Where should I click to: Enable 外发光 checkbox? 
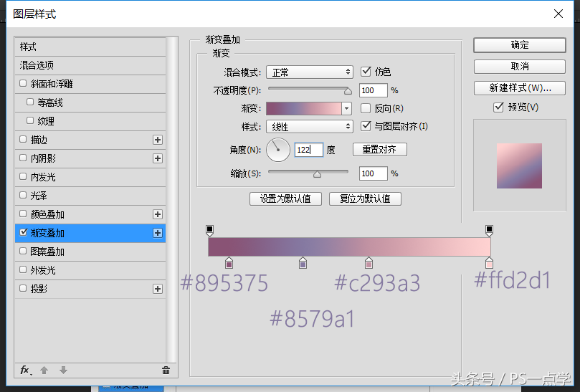tap(23, 269)
